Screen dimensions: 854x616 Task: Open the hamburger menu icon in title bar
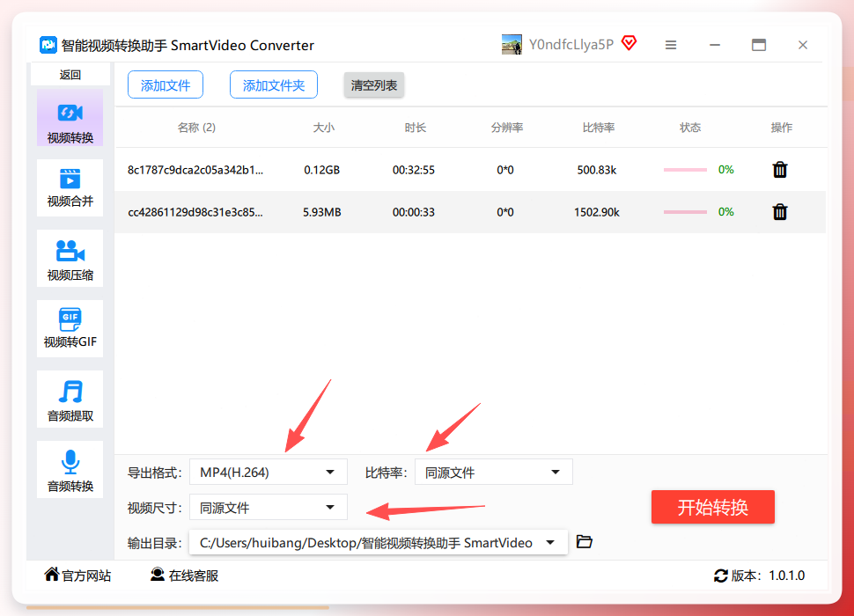pos(671,45)
